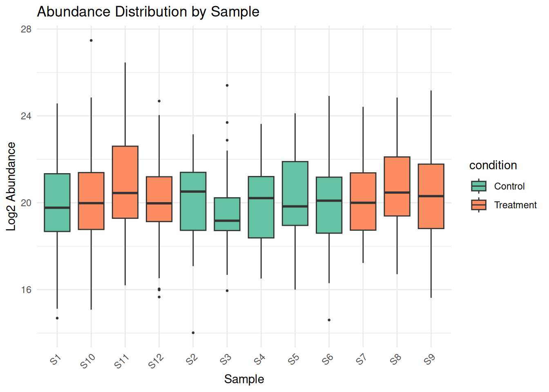The image size is (549, 392).
Task: Click the "condition" legend title
Action: click(493, 165)
